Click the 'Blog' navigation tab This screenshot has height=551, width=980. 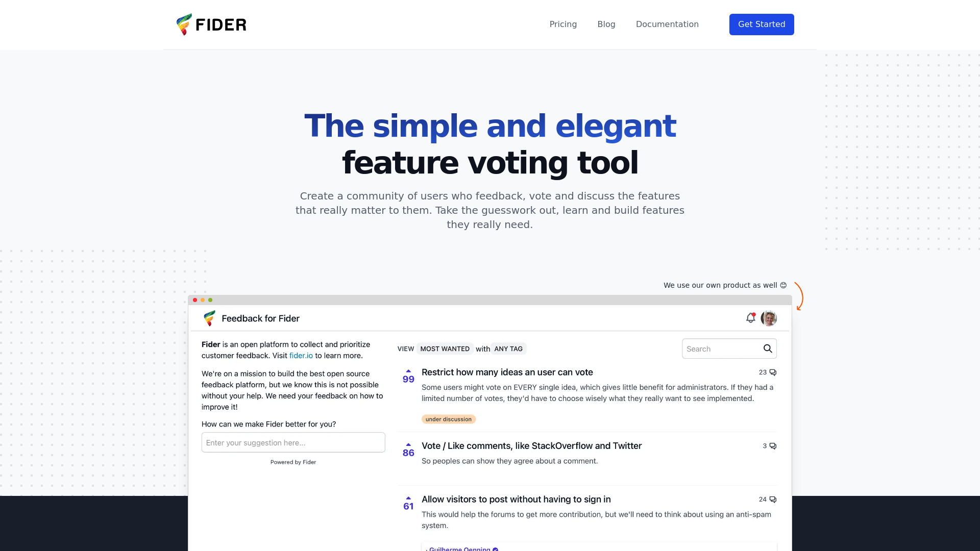[606, 24]
